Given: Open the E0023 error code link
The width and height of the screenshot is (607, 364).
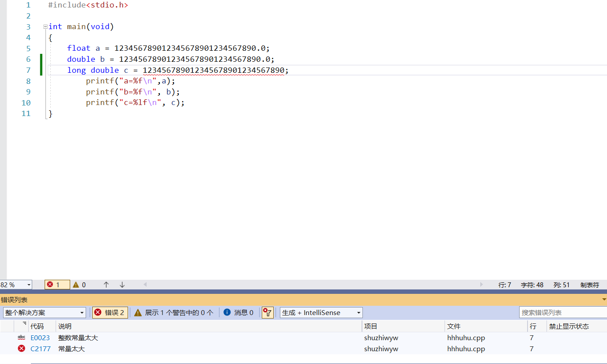Looking at the screenshot, I should [x=40, y=338].
